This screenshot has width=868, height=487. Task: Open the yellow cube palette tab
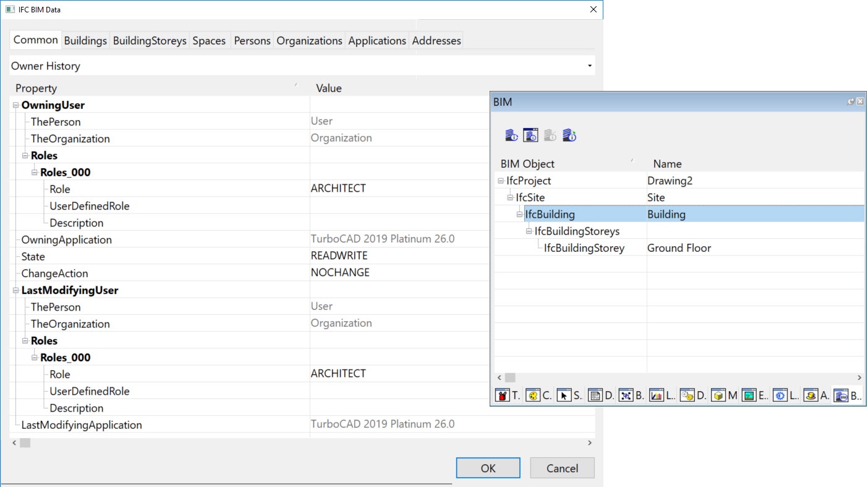point(718,395)
